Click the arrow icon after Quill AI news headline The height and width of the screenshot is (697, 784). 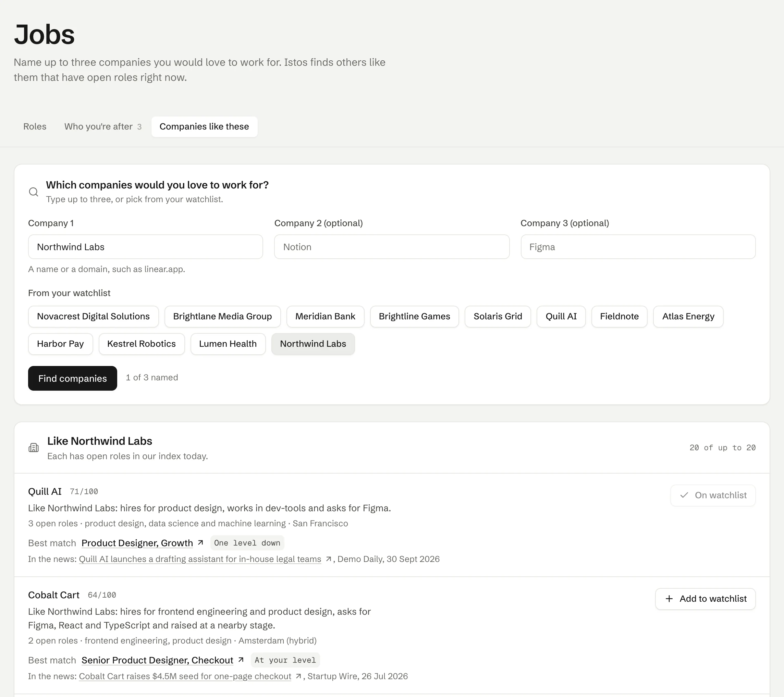pyautogui.click(x=328, y=559)
